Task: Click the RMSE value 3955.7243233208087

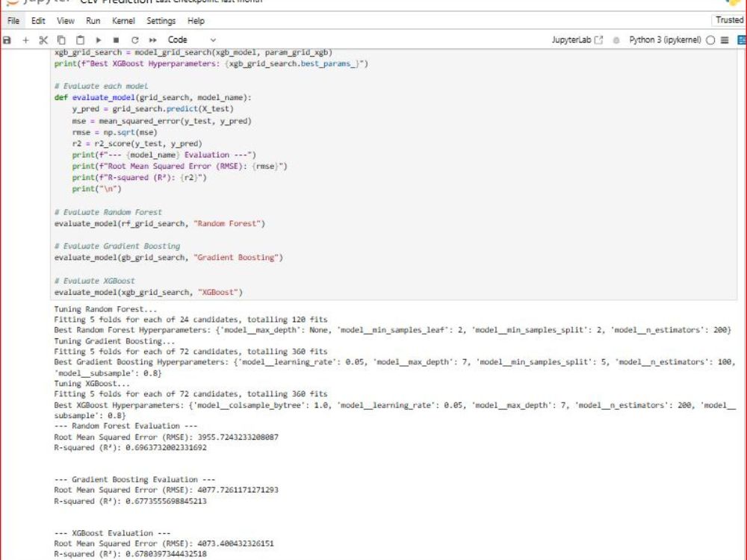Action: coord(238,437)
